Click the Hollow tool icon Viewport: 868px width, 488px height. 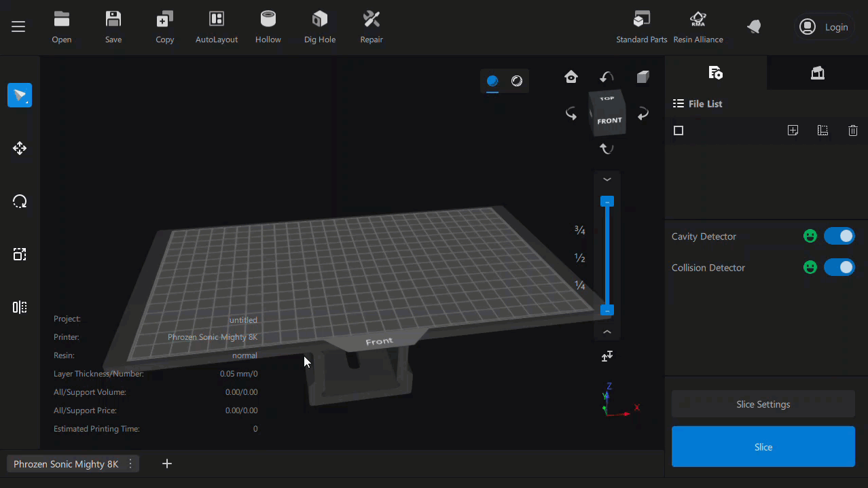coord(268,20)
